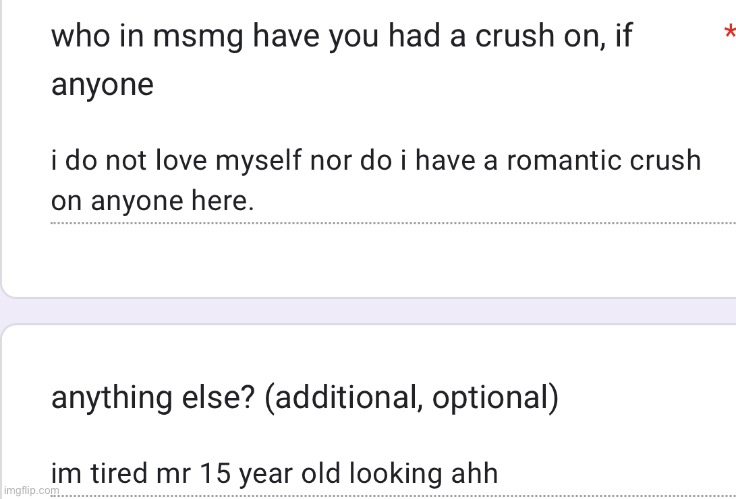The image size is (736, 499).
Task: Place cursor after 'here.' in first answer
Action: pos(255,201)
